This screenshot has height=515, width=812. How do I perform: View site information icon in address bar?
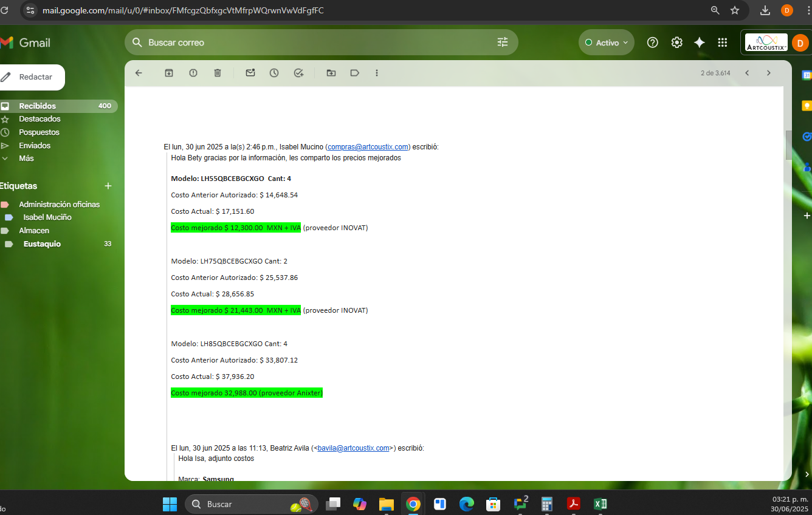pos(30,10)
